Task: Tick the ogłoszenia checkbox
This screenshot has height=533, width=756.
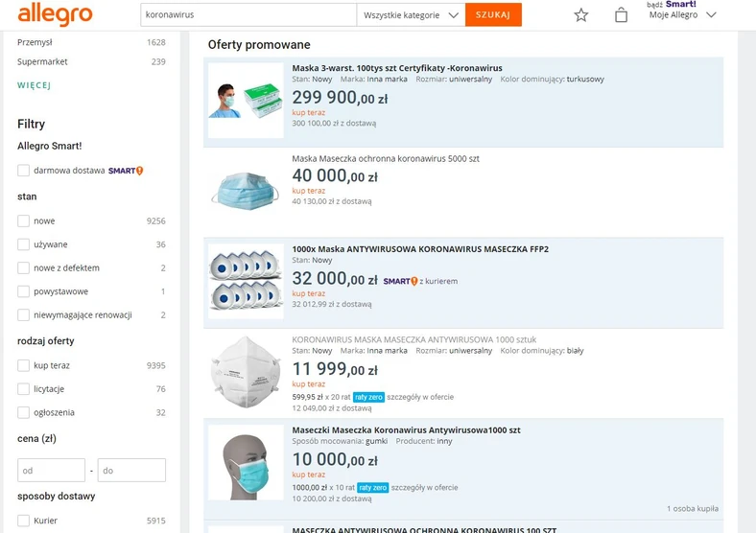Action: 24,412
